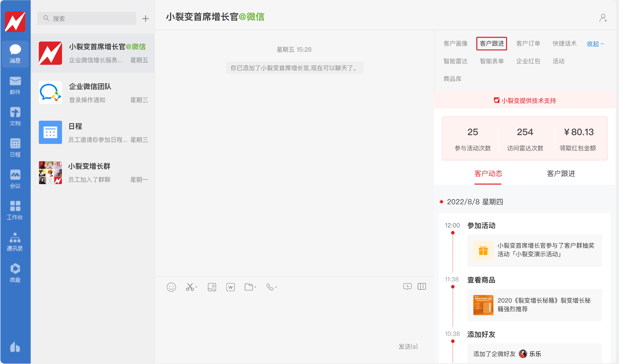Click the add-member icon in chat header
This screenshot has width=619, height=364.
[x=603, y=18]
